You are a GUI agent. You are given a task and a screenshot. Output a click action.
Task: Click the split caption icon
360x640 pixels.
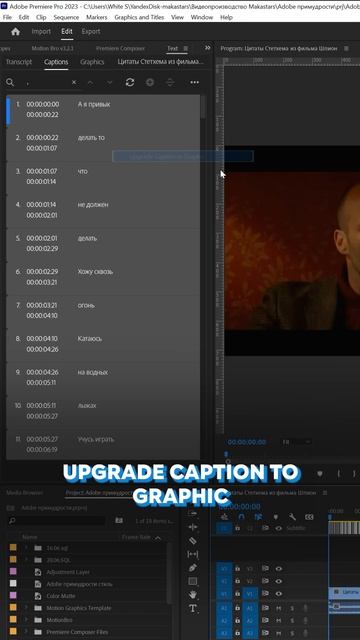(170, 82)
